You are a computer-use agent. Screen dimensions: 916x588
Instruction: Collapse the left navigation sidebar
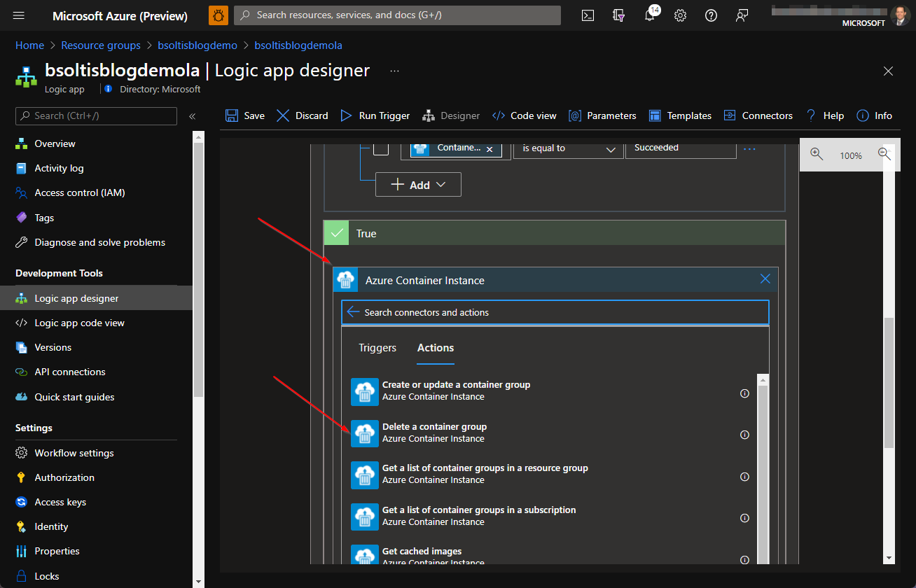(x=192, y=116)
